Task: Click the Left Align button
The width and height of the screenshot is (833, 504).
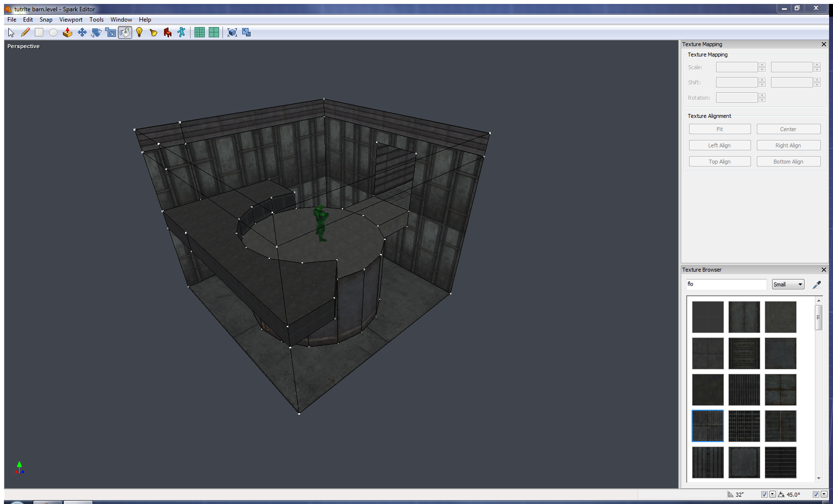Action: [720, 145]
